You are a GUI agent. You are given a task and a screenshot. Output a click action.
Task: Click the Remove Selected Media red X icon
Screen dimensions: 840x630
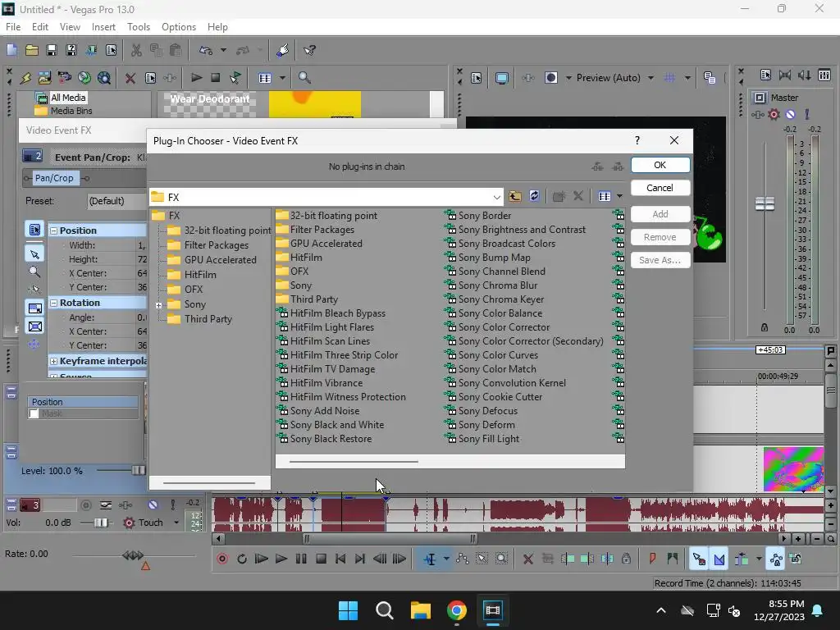coord(130,78)
